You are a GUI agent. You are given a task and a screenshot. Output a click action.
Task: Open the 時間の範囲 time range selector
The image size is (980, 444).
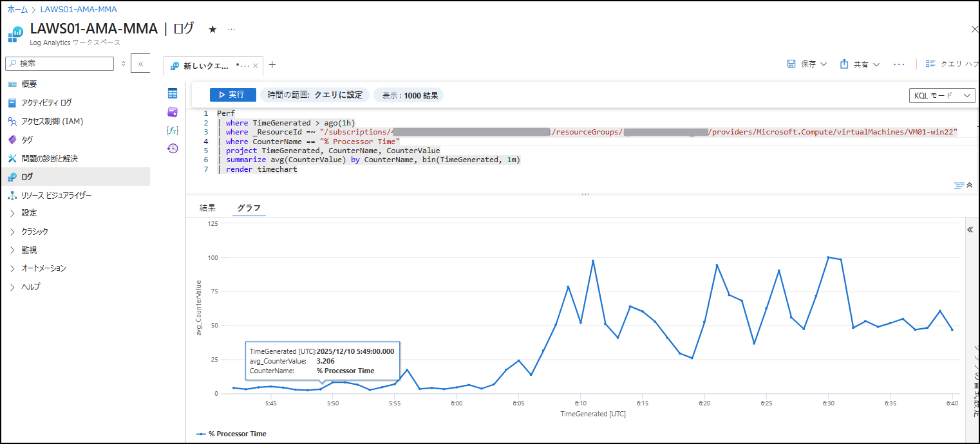[x=315, y=95]
